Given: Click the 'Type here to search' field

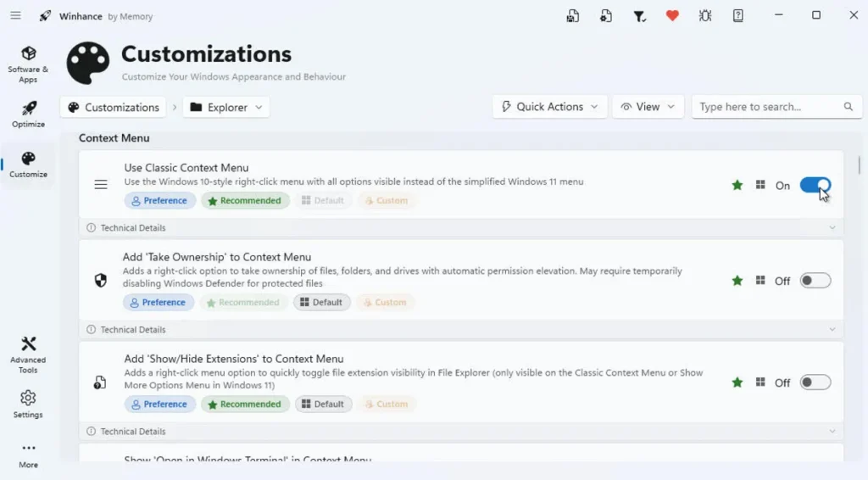Looking at the screenshot, I should pos(767,107).
